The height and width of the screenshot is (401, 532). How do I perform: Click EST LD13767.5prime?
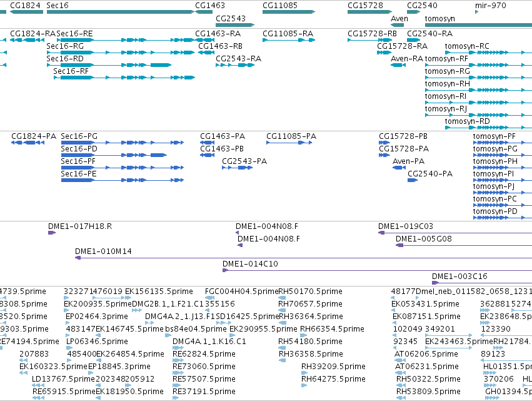tap(63, 380)
